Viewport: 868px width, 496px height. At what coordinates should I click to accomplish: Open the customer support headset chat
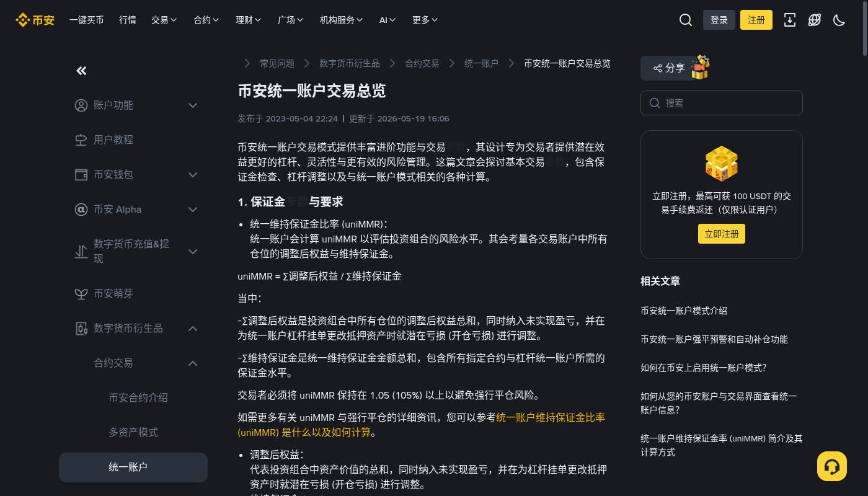(x=832, y=466)
